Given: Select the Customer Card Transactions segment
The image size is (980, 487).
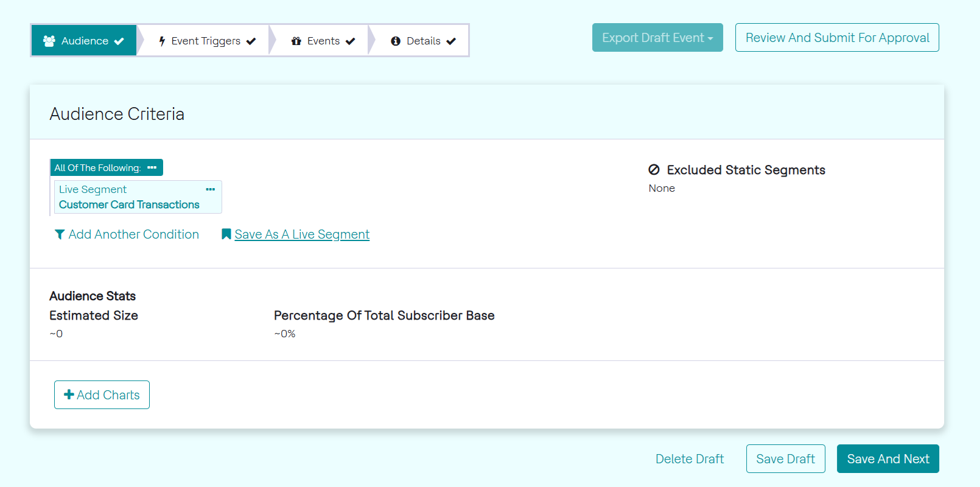Looking at the screenshot, I should point(129,205).
